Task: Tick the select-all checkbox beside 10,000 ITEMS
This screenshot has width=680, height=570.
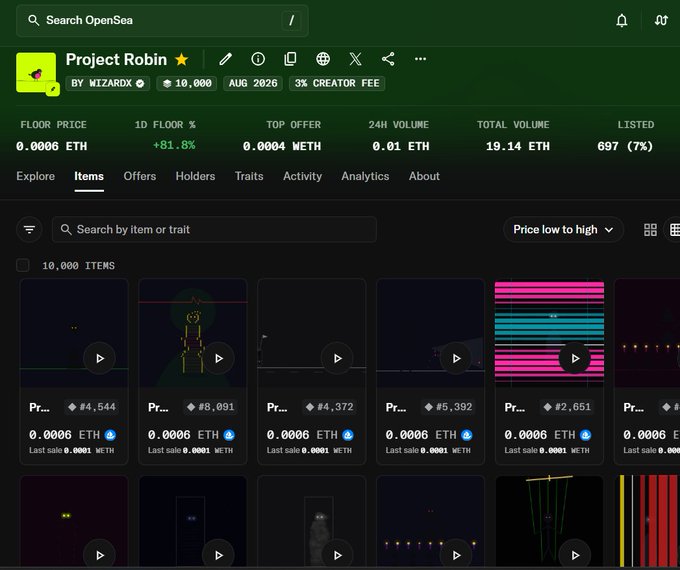Action: pyautogui.click(x=23, y=265)
